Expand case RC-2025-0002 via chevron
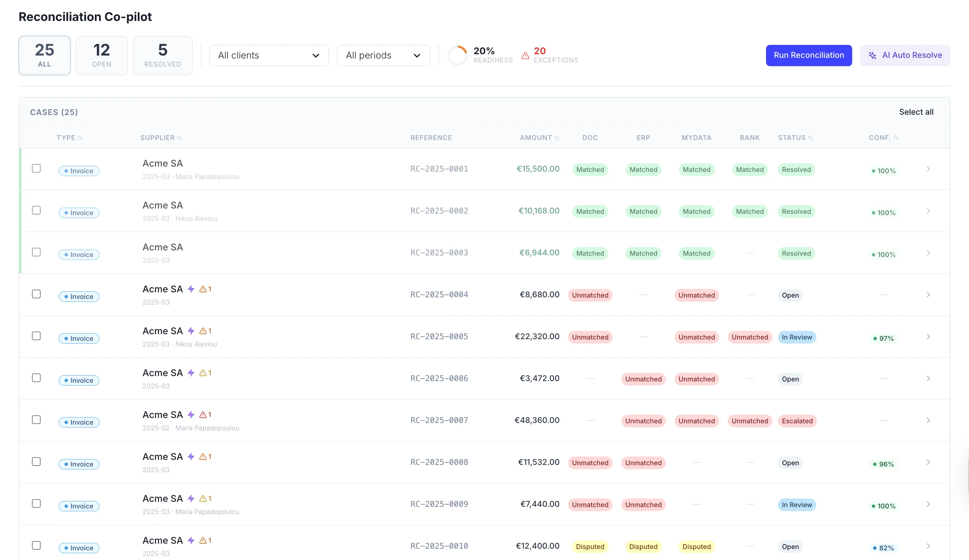The height and width of the screenshot is (560, 969). pos(928,211)
